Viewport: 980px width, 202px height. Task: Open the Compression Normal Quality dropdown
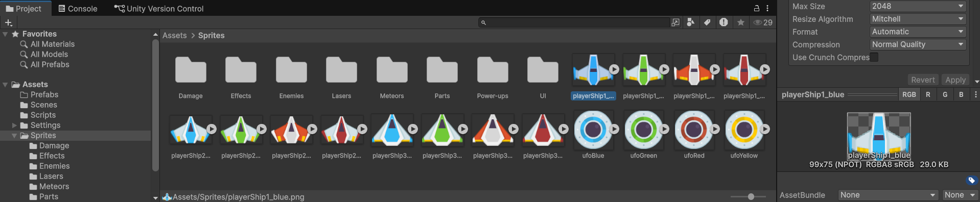click(918, 44)
